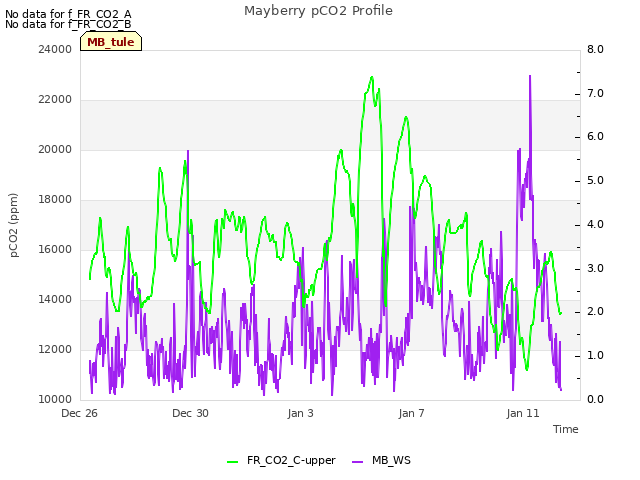Click the 18000 left axis value
The image size is (640, 480).
point(55,200)
